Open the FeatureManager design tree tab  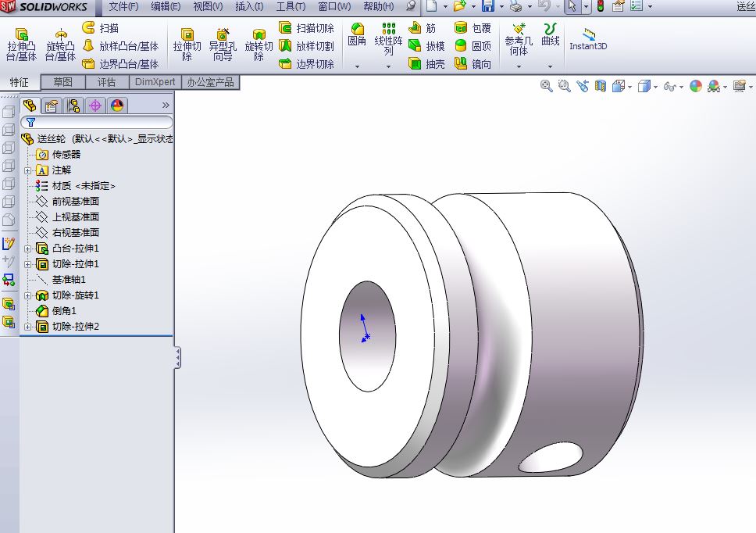pyautogui.click(x=30, y=106)
